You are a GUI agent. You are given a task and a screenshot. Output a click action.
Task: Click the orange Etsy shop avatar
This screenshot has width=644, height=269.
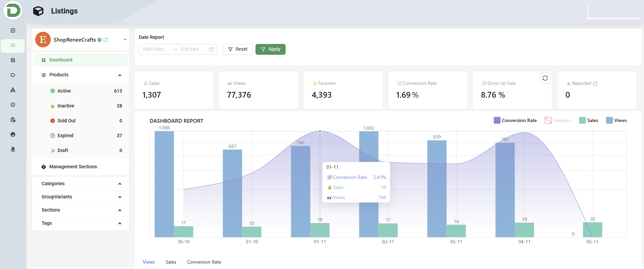43,40
